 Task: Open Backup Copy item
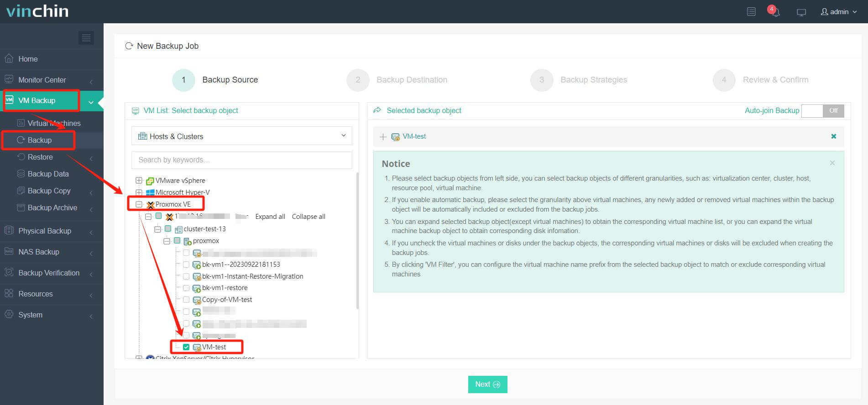pos(49,191)
